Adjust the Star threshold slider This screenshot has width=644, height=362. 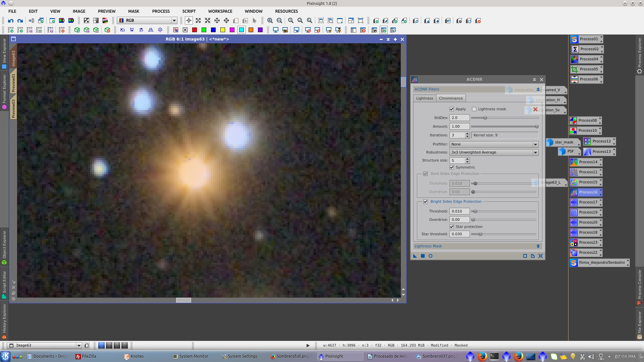tap(480, 234)
